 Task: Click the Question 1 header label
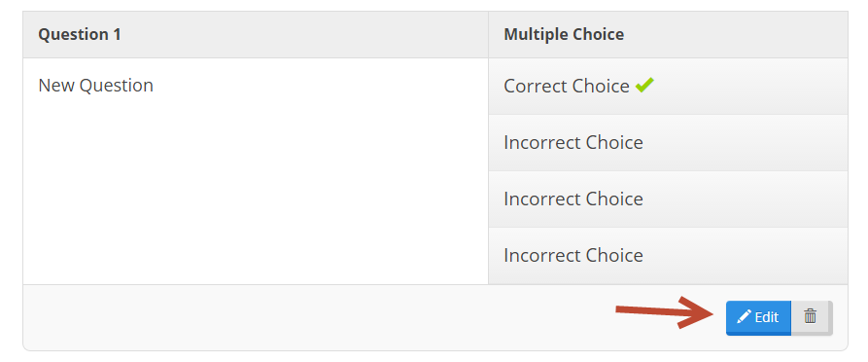80,34
